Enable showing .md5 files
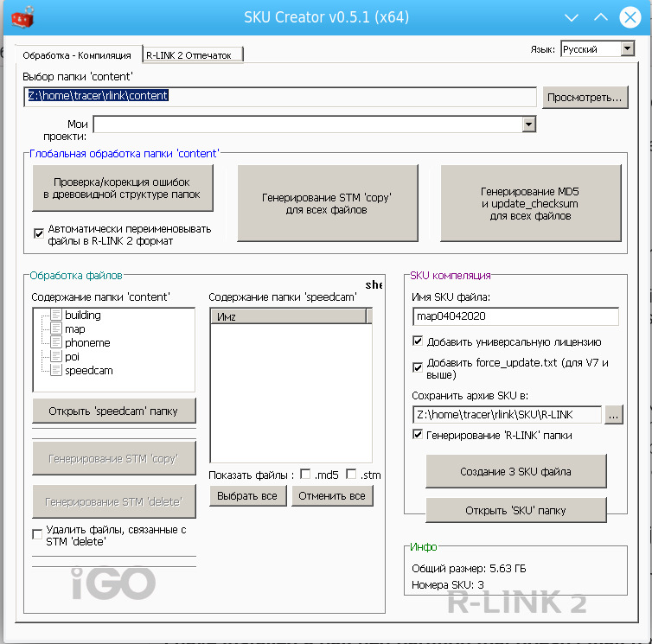Screen dimensions: 652x644 point(305,474)
